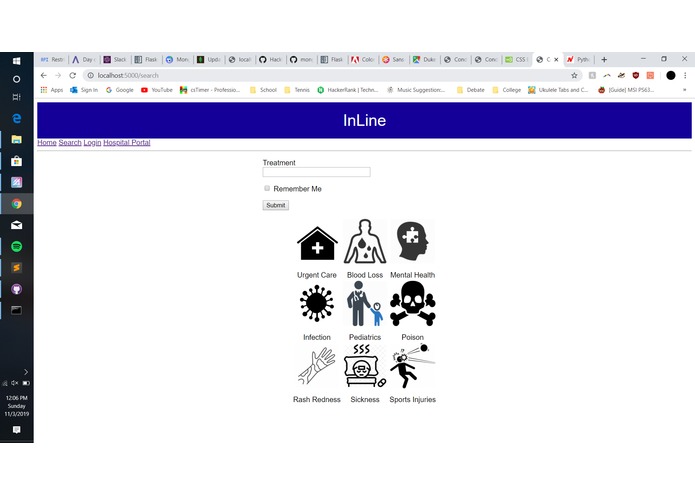This screenshot has width=695, height=494.
Task: Reload the page with the refresh icon
Action: point(73,75)
